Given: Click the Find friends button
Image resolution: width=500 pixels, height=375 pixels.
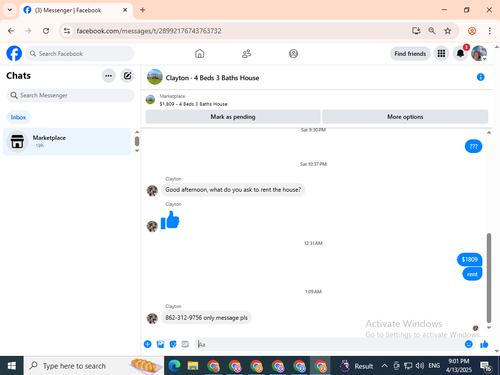Looking at the screenshot, I should click(x=410, y=53).
